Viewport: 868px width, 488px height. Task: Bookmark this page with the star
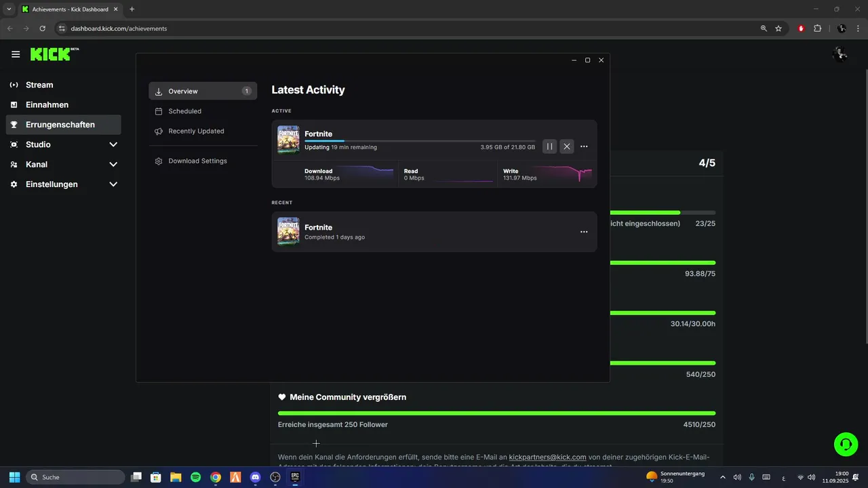point(778,28)
